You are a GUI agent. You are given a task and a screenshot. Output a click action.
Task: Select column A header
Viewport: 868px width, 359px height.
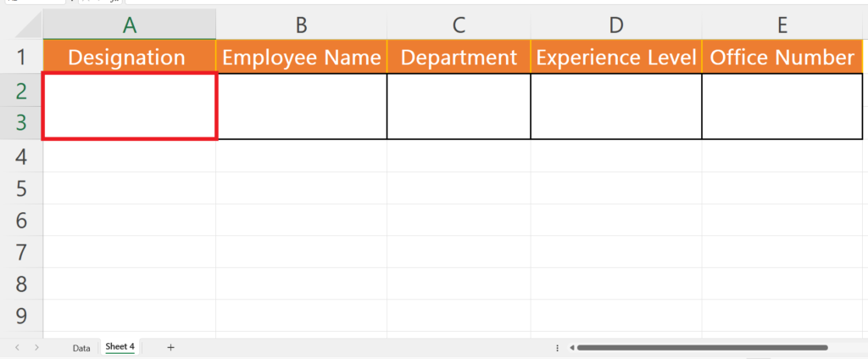(x=130, y=25)
